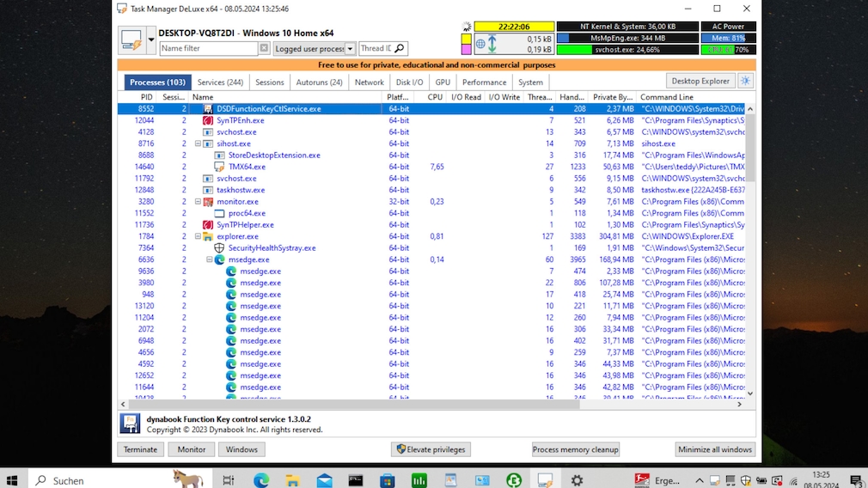Click the DSDFunctionKeyCtlService.exe process icon

tap(208, 109)
